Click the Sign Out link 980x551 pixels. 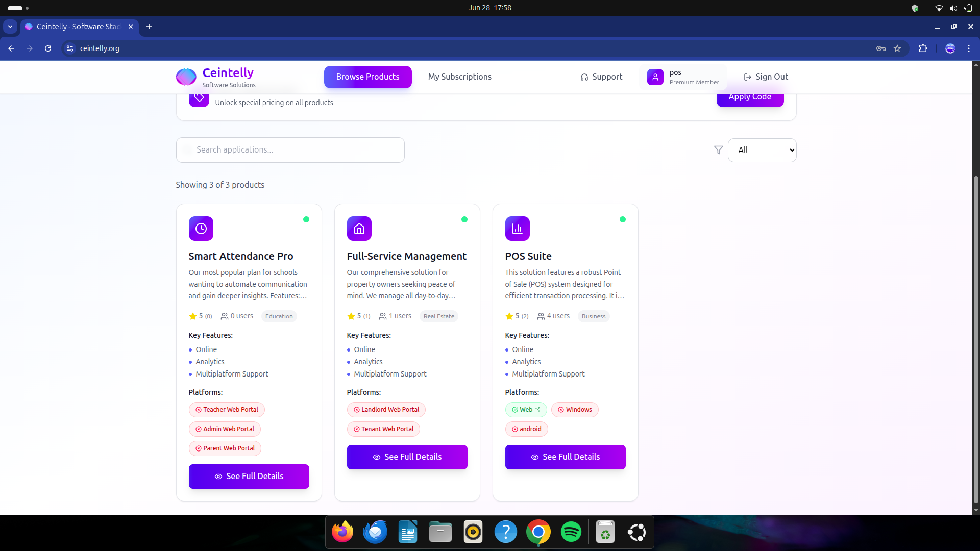click(x=766, y=77)
